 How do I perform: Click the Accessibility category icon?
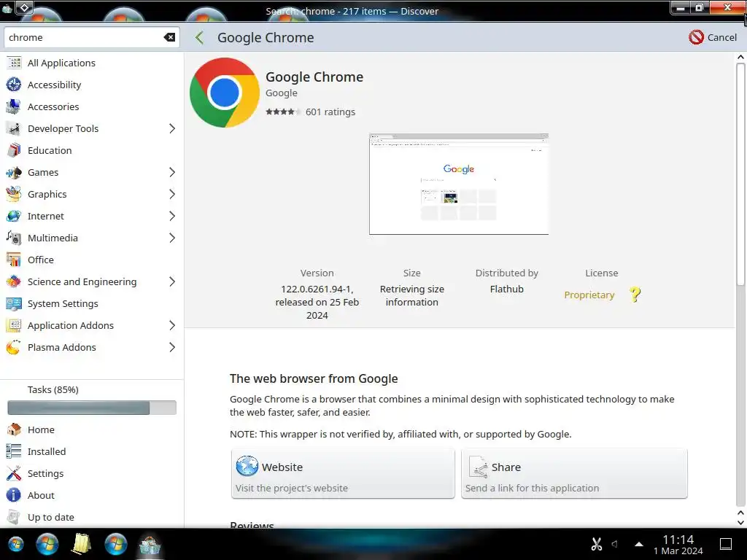point(14,85)
